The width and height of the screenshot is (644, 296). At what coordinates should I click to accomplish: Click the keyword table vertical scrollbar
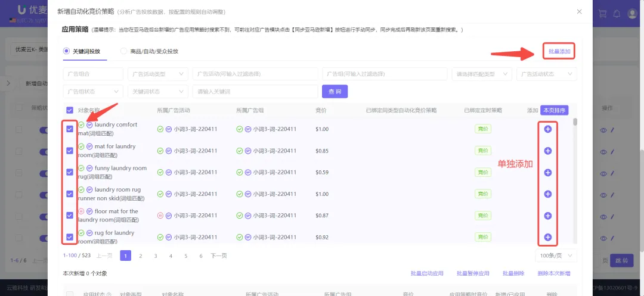tap(575, 121)
